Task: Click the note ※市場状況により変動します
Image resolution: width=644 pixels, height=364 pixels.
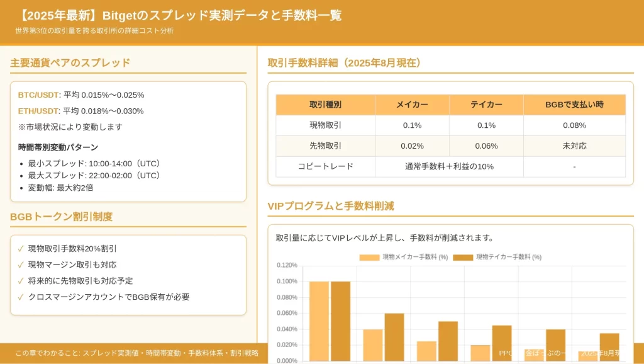Action: 70,127
